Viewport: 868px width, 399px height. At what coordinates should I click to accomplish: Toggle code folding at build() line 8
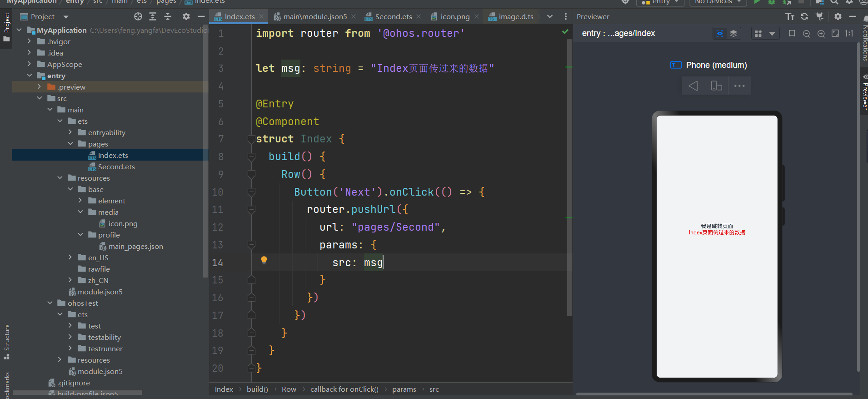click(251, 157)
